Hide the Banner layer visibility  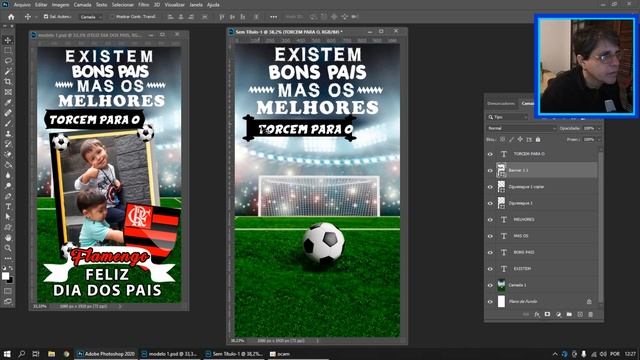click(x=490, y=170)
